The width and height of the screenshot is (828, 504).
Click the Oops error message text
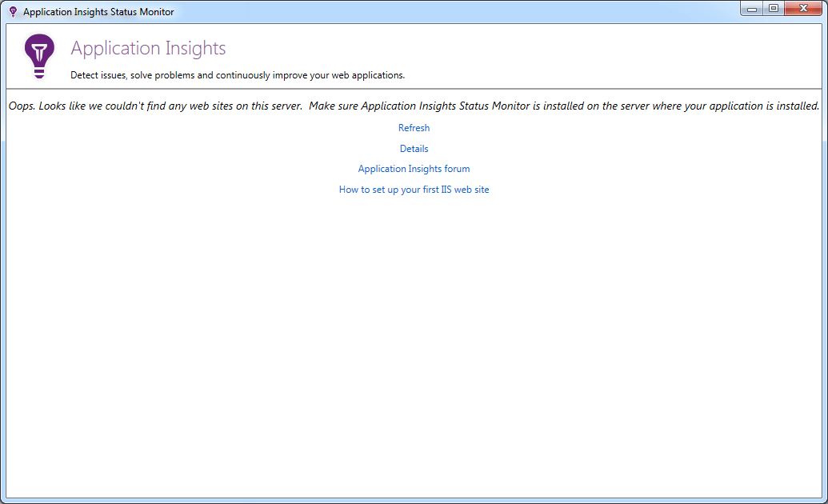tap(414, 105)
